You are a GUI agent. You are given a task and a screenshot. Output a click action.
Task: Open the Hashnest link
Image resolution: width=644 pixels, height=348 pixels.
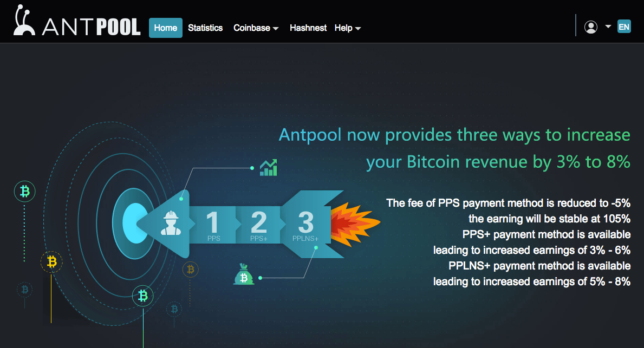308,28
